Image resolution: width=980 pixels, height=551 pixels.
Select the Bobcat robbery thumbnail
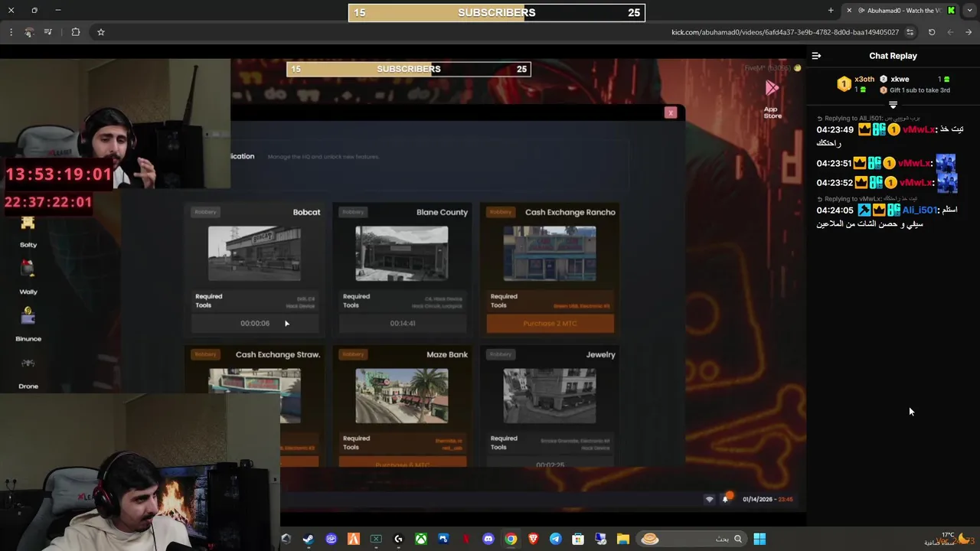tap(254, 253)
